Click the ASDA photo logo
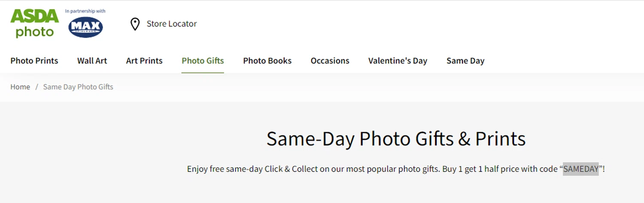This screenshot has height=203, width=644. tap(34, 24)
